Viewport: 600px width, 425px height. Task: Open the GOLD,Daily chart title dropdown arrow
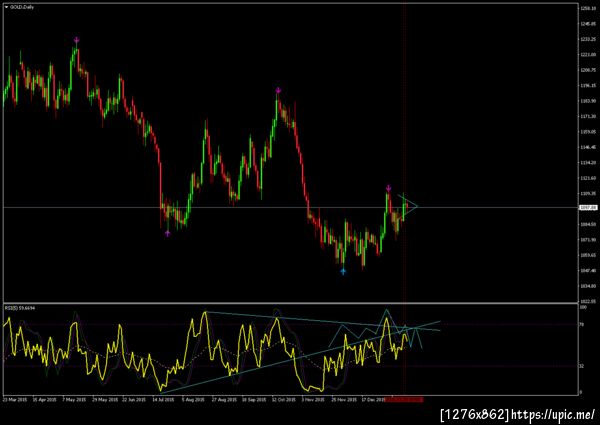[x=6, y=7]
